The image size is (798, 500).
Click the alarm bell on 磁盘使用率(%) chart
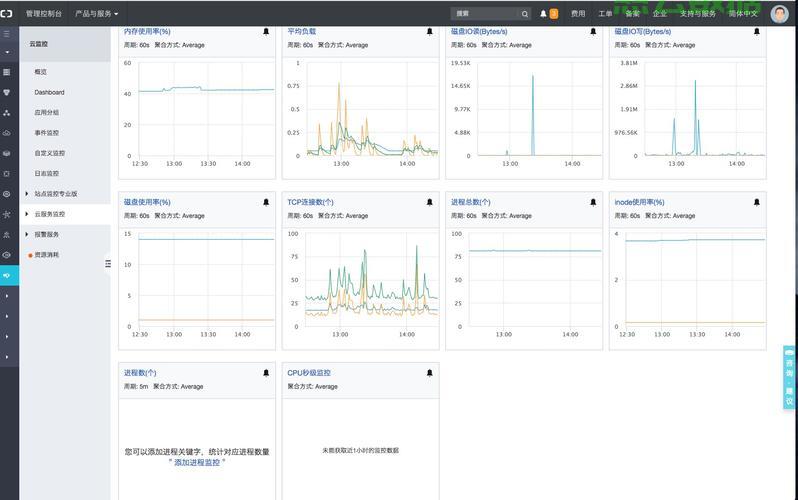tap(266, 202)
